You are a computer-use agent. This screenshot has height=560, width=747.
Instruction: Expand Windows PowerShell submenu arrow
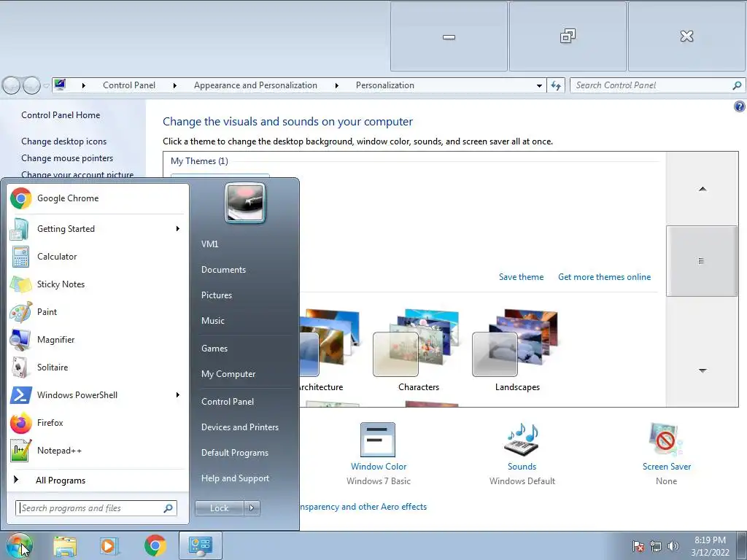(x=178, y=394)
